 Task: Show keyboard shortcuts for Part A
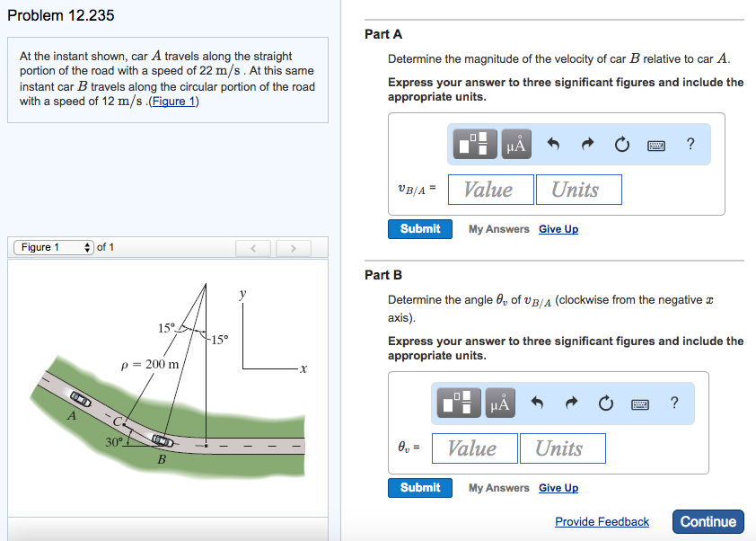(x=656, y=144)
